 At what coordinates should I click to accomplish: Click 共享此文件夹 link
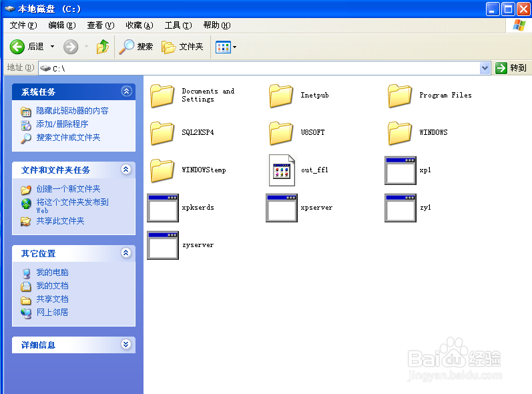point(60,221)
